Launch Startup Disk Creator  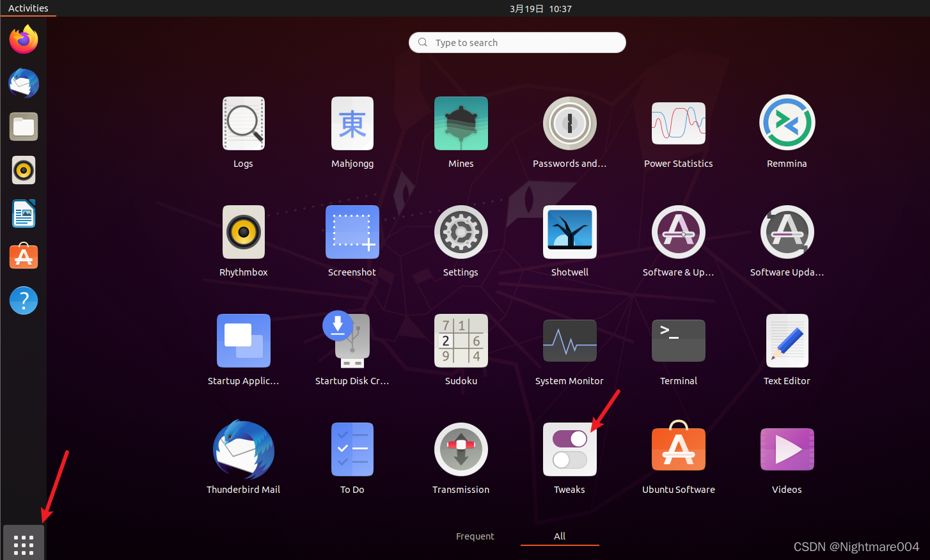pyautogui.click(x=348, y=339)
